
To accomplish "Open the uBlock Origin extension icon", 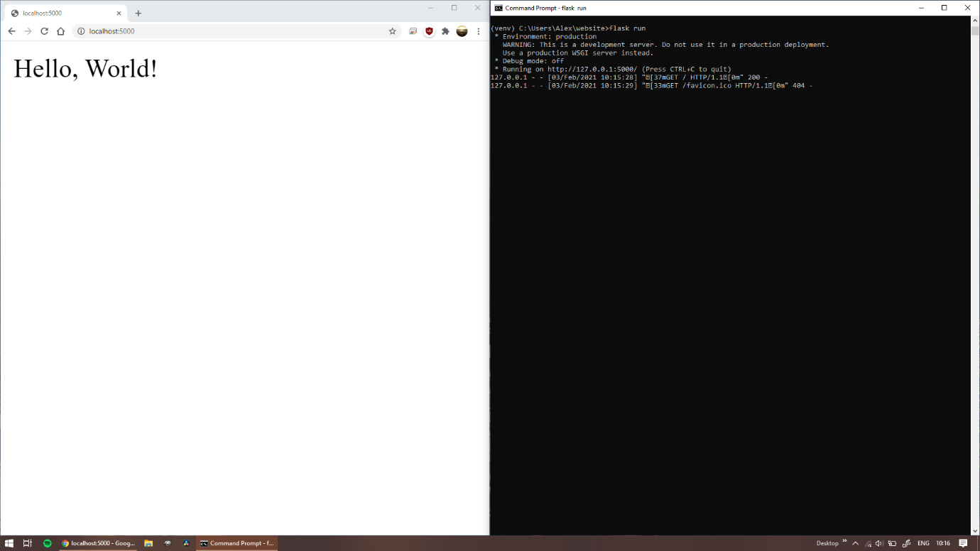I will (429, 31).
